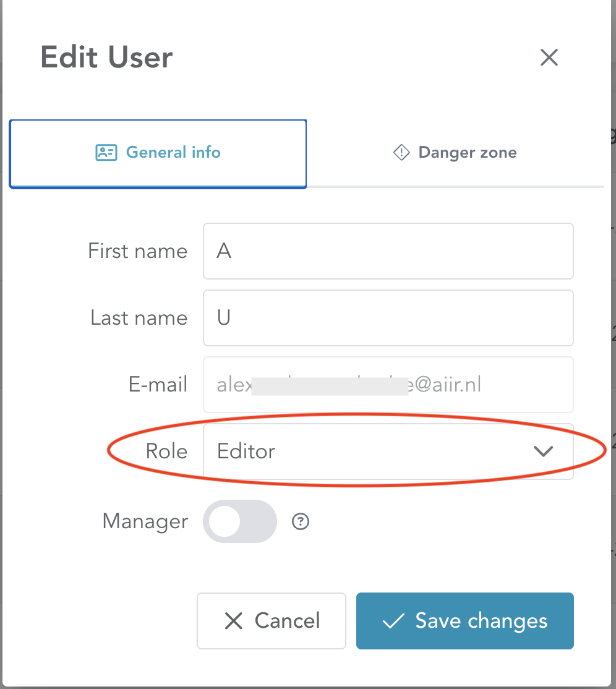Click the Manager label next to the switch

[x=145, y=521]
